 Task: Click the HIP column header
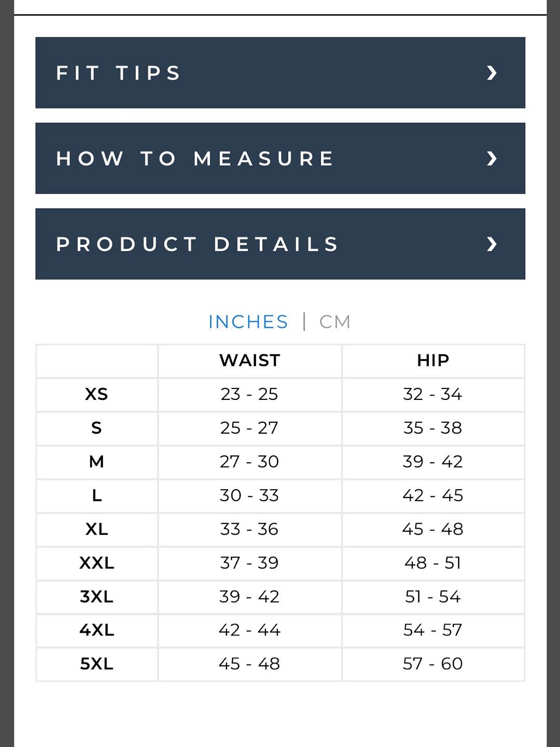pos(433,360)
